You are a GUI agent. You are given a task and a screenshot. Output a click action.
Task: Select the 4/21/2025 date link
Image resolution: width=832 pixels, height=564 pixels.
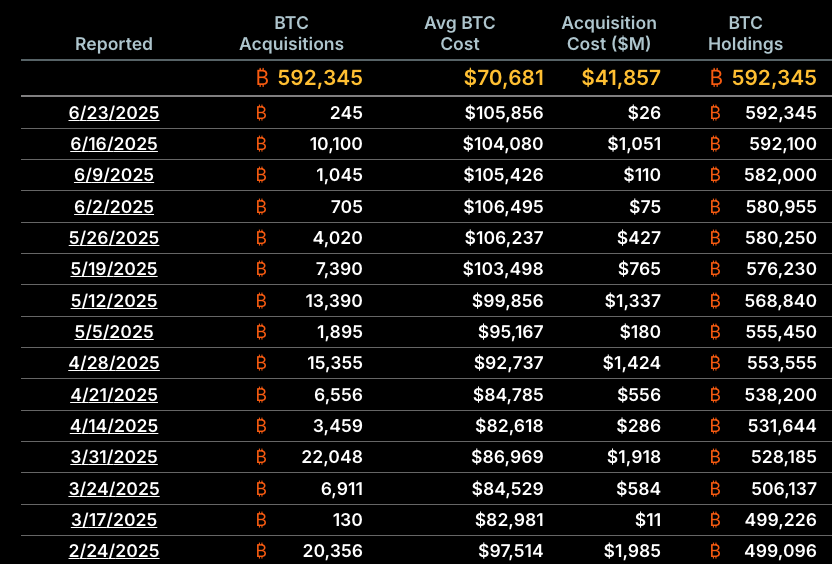[x=114, y=394]
